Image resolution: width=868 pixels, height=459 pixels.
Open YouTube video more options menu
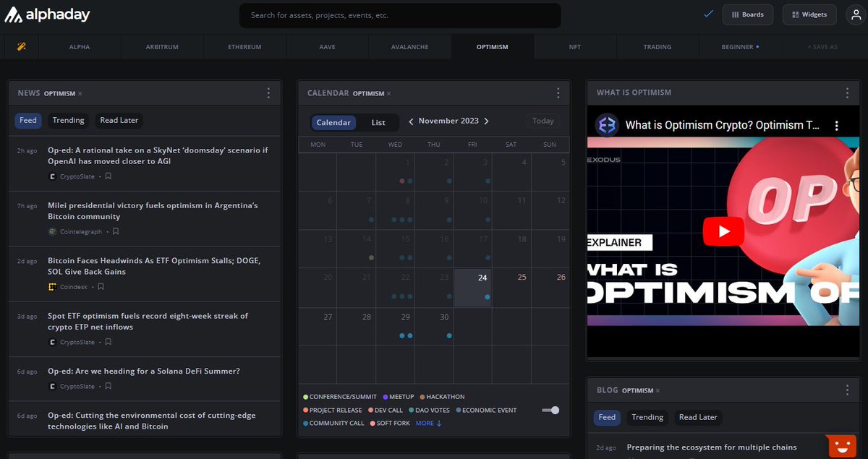[x=838, y=125]
